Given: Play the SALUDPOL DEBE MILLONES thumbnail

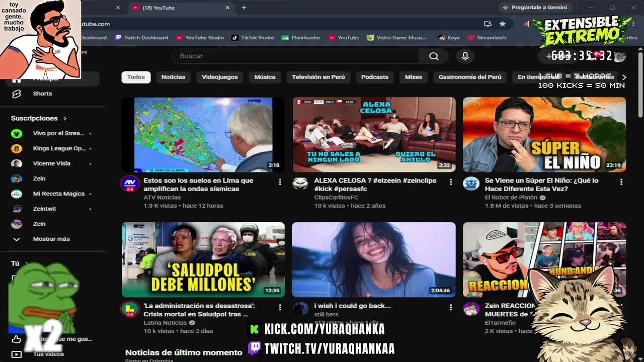Looking at the screenshot, I should (203, 259).
